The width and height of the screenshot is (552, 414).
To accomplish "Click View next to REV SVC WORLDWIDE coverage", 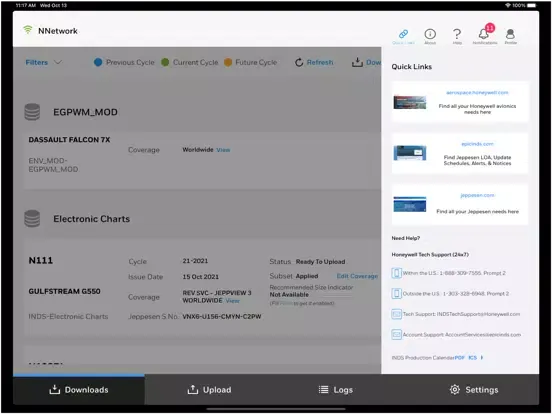I will click(232, 301).
